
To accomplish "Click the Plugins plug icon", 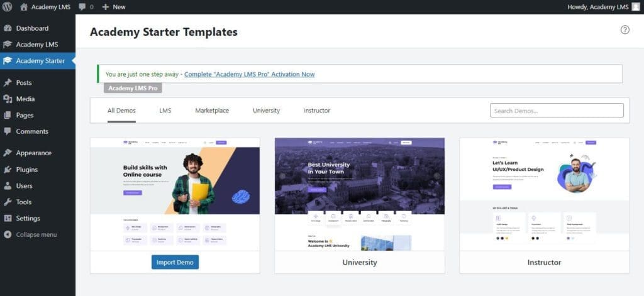I will click(x=8, y=170).
